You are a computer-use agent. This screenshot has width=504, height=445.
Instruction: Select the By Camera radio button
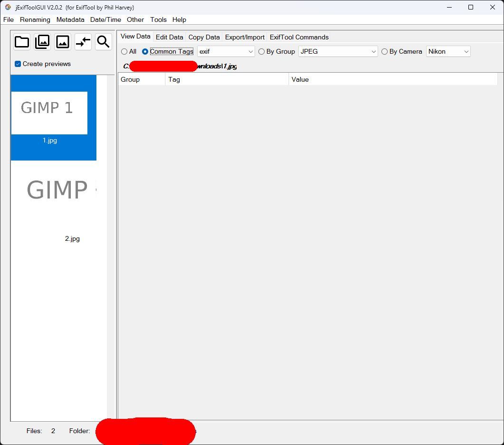pyautogui.click(x=384, y=51)
